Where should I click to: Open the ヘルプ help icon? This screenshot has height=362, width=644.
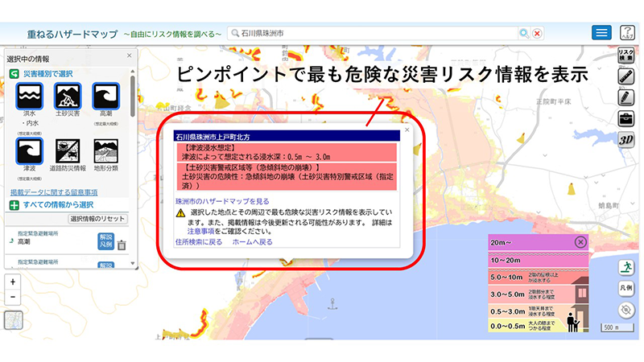click(627, 32)
